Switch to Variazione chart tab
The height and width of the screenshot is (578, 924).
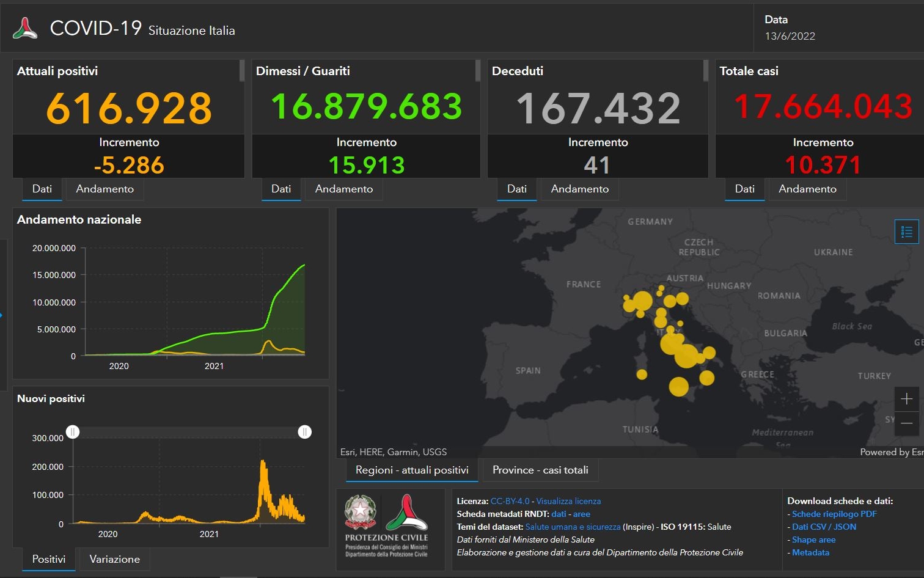(115, 559)
